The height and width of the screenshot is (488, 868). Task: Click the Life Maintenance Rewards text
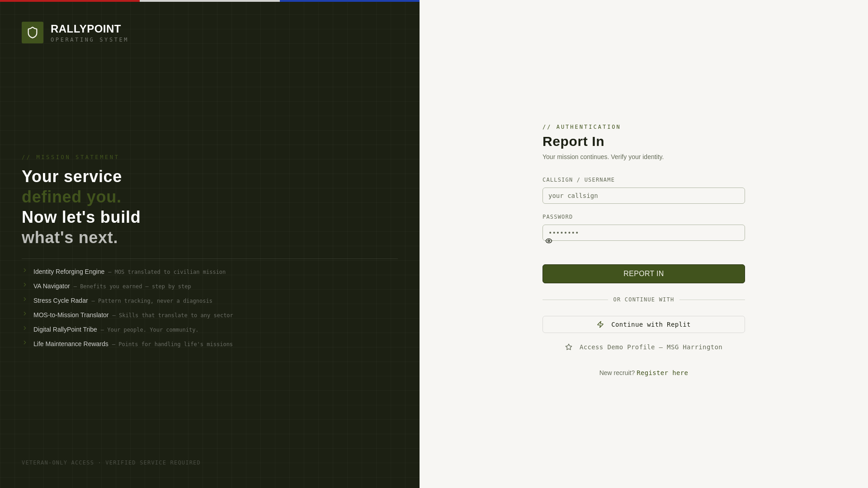(71, 344)
